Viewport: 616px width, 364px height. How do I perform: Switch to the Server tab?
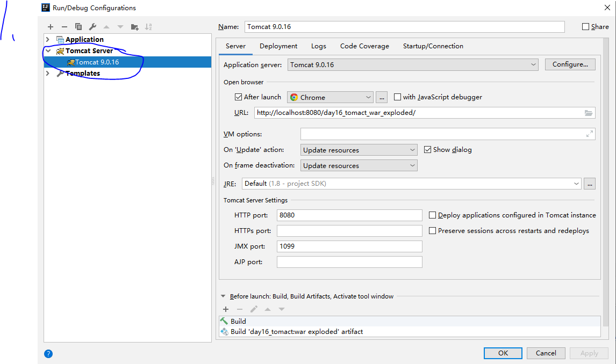(x=236, y=46)
